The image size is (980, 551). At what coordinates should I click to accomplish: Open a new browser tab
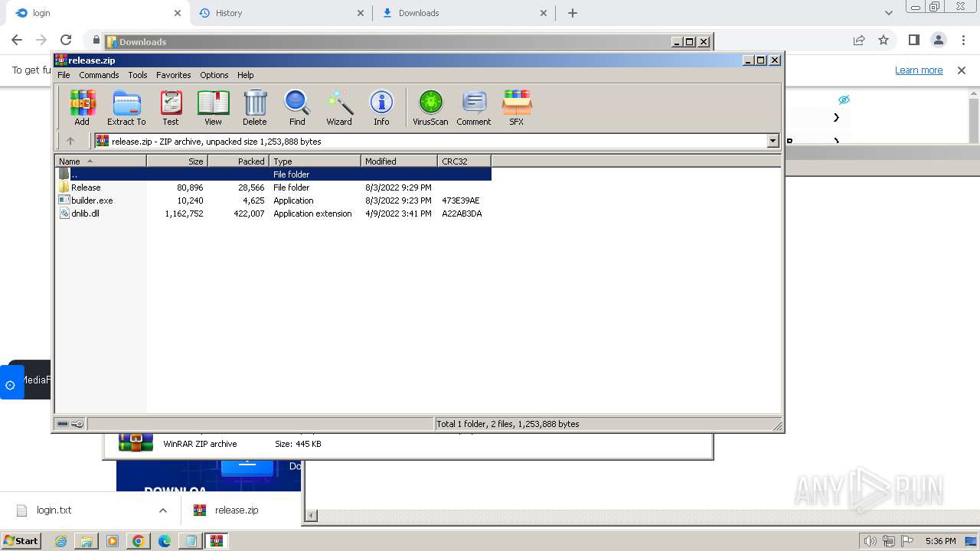pos(572,13)
